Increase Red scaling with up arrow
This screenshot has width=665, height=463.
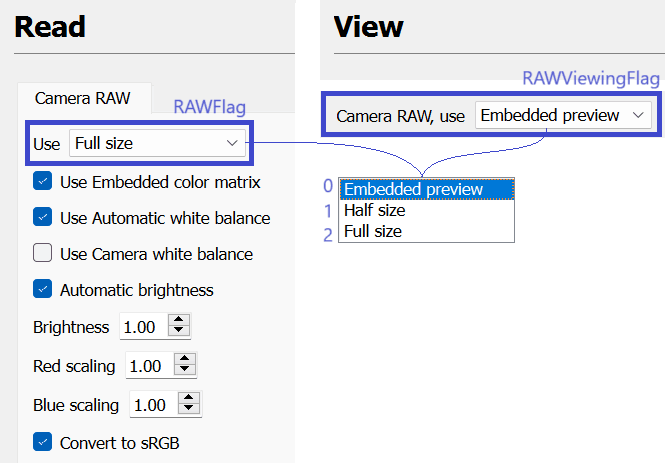coord(185,359)
